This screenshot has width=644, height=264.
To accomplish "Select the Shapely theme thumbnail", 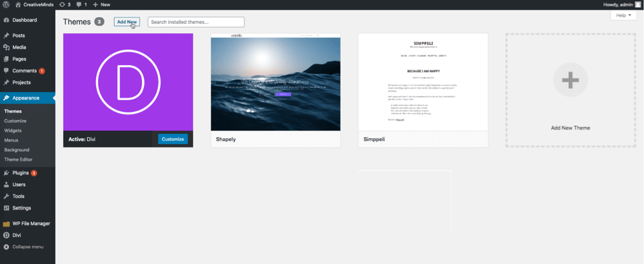I will 275,84.
